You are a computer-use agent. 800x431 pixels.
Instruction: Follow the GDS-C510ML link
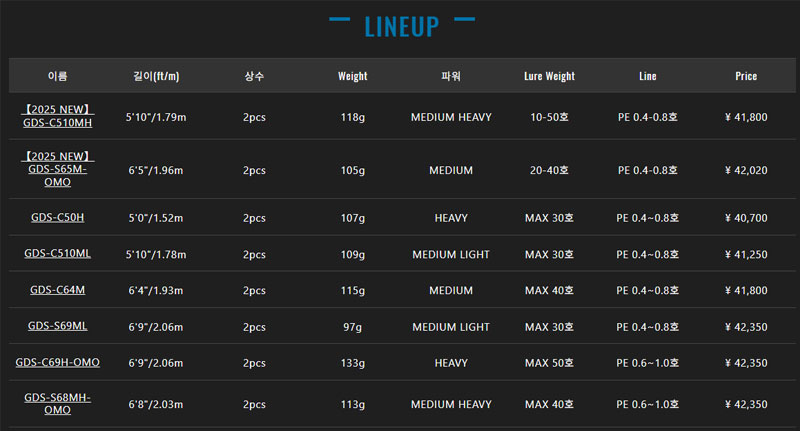[57, 254]
